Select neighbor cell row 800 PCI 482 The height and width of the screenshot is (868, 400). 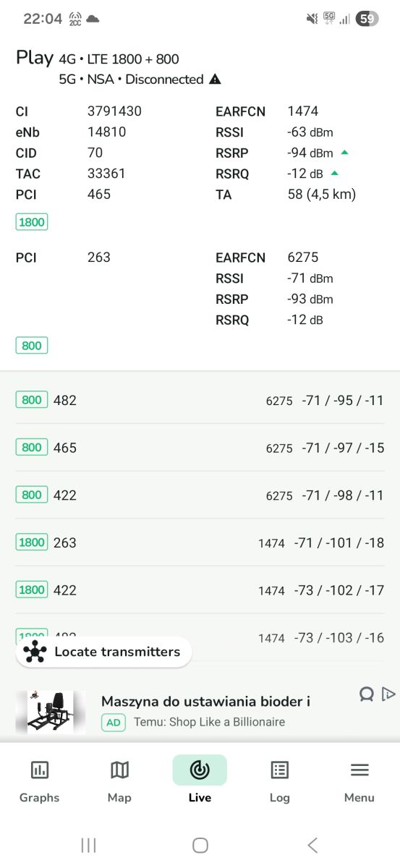pos(200,400)
